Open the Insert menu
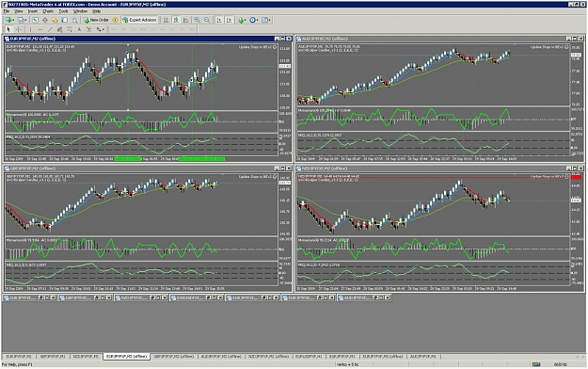588x369 pixels. click(33, 11)
